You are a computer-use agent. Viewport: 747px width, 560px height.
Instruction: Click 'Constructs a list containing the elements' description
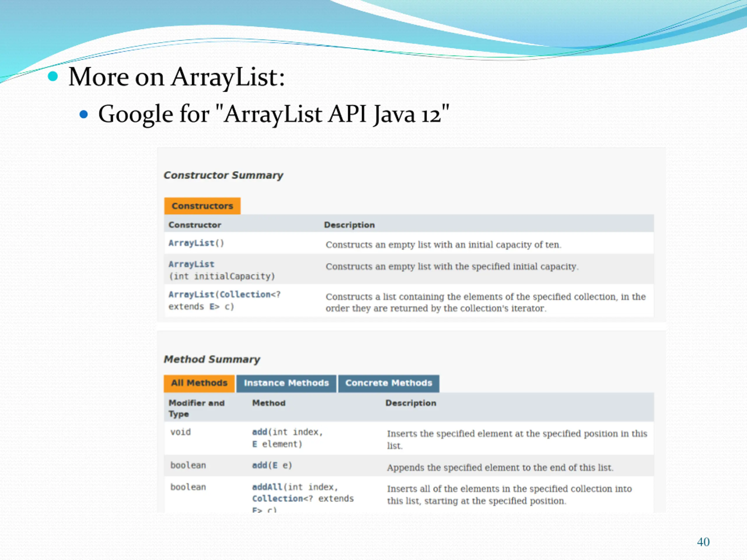[x=486, y=302]
